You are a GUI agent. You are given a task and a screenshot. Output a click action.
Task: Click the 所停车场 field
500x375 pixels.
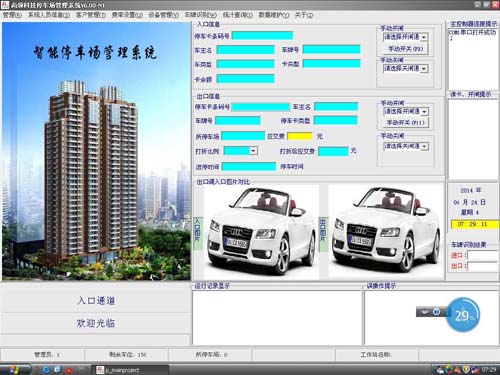[x=243, y=136]
